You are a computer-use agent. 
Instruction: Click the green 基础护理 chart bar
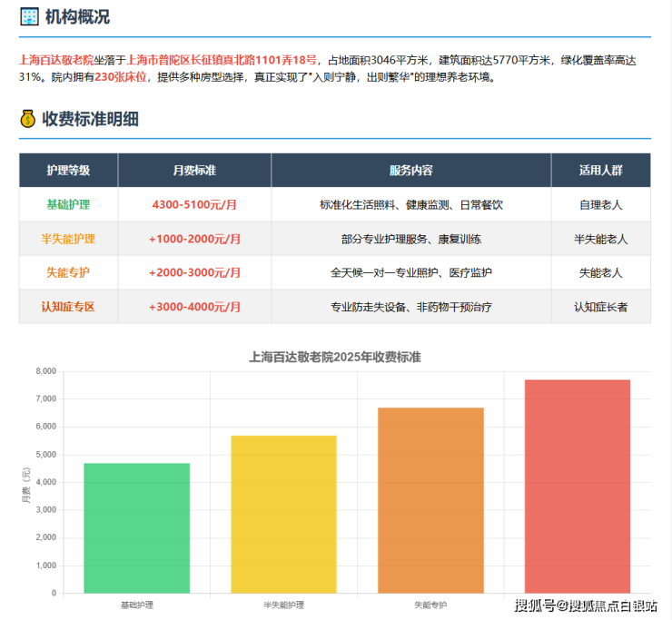tap(136, 527)
